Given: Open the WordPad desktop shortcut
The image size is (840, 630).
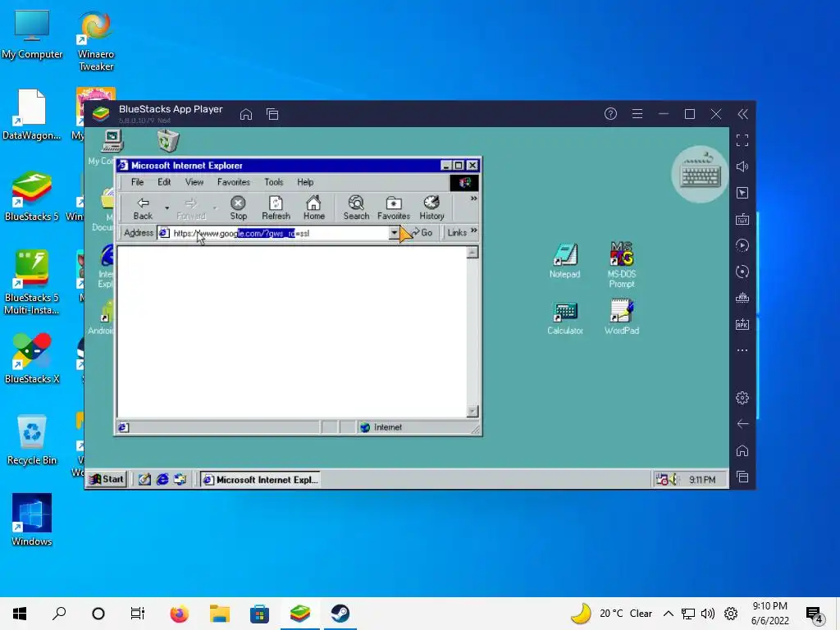Looking at the screenshot, I should [x=622, y=317].
